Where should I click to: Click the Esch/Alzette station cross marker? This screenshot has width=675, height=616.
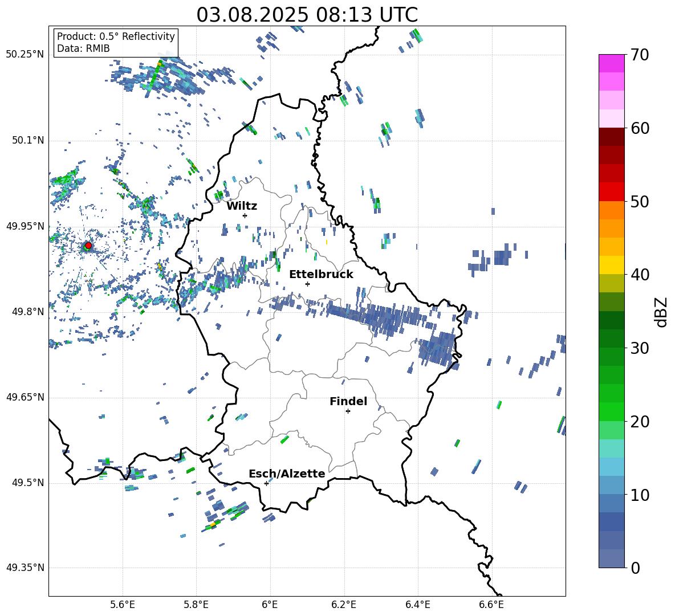266,483
